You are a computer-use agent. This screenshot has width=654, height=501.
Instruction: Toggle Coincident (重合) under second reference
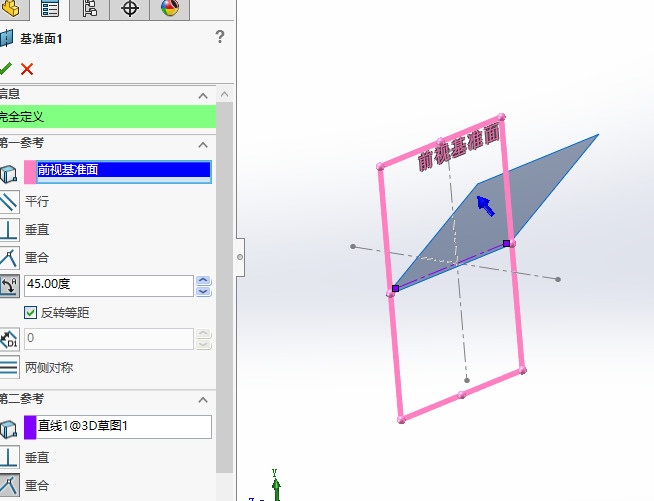click(x=9, y=485)
